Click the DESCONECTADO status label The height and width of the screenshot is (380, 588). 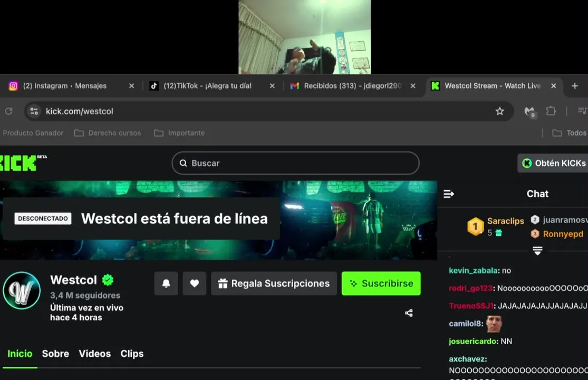coord(43,218)
